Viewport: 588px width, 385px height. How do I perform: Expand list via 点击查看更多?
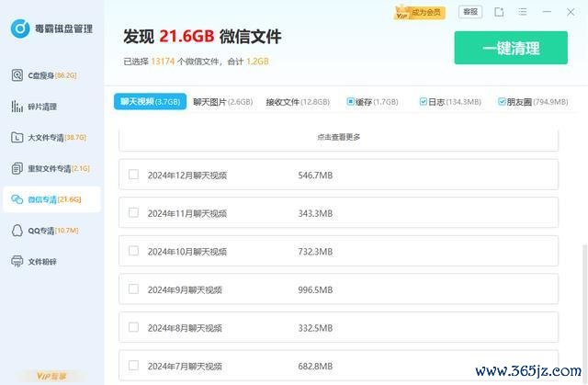tap(339, 137)
